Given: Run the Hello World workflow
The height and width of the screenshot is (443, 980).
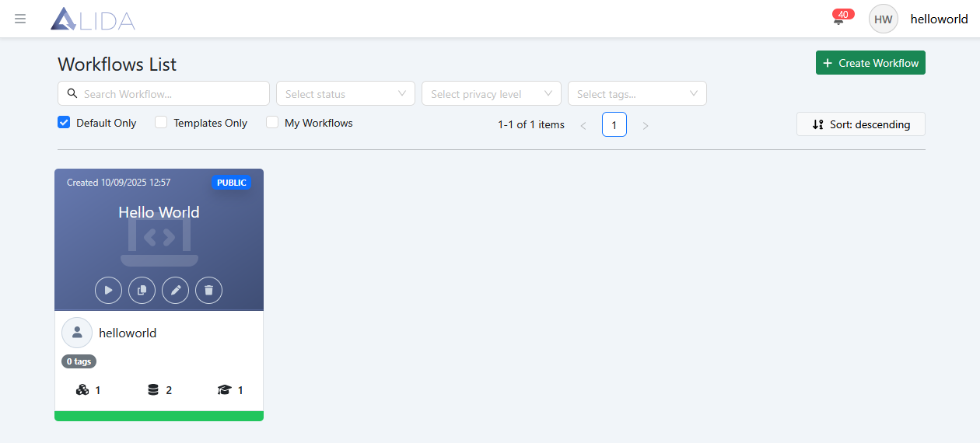Looking at the screenshot, I should tap(109, 290).
